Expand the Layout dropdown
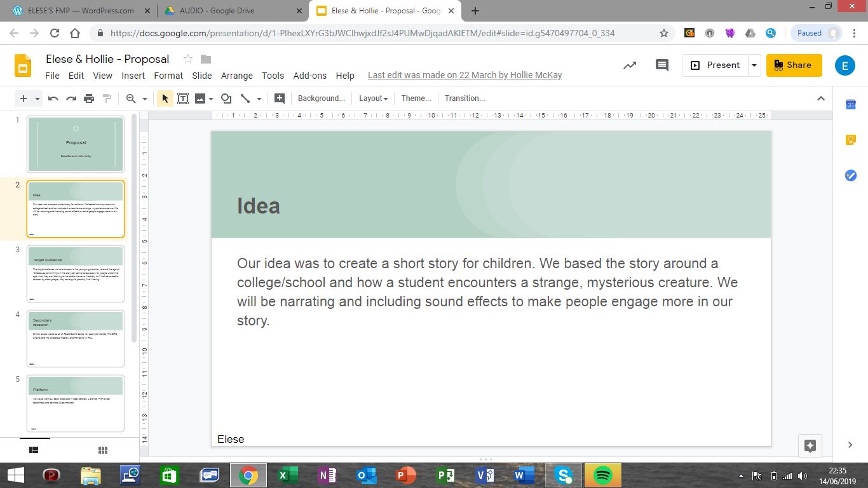868x488 pixels. tap(373, 98)
